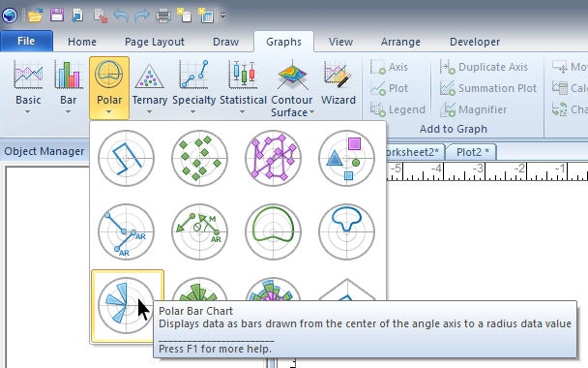Pick the blue polar function plot icon
Screen dimensions: 588x368
click(347, 232)
